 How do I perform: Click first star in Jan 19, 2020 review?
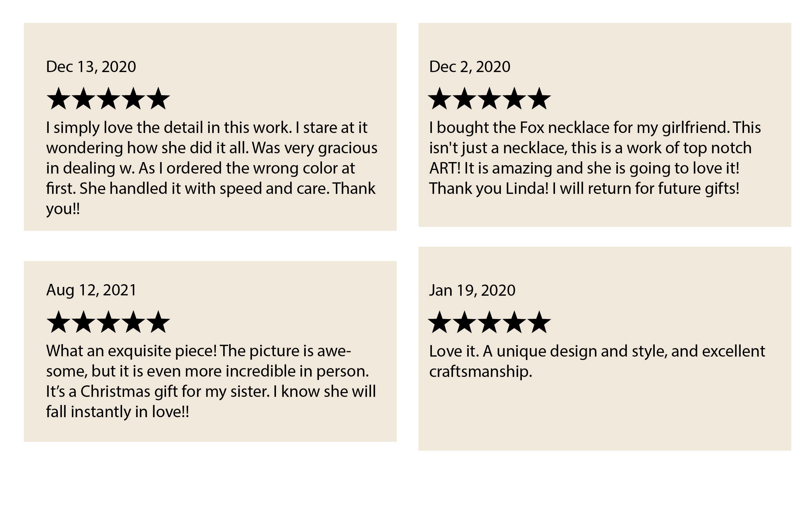tap(440, 322)
